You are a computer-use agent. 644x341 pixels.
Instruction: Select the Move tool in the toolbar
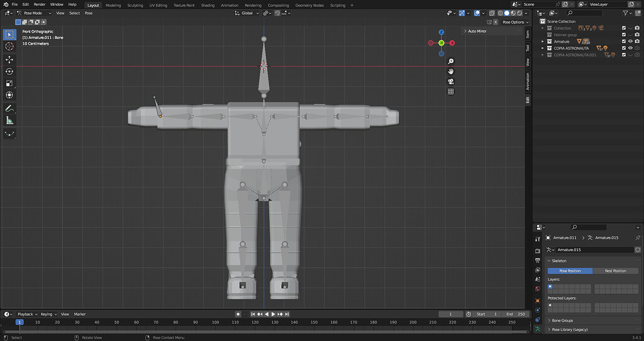click(9, 59)
